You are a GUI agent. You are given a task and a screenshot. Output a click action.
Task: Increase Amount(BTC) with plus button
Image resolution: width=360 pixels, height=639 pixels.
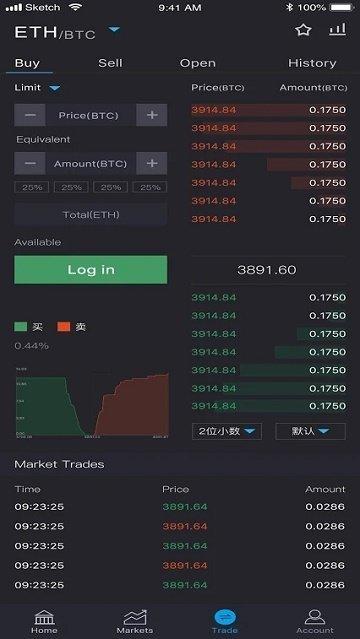[x=152, y=163]
